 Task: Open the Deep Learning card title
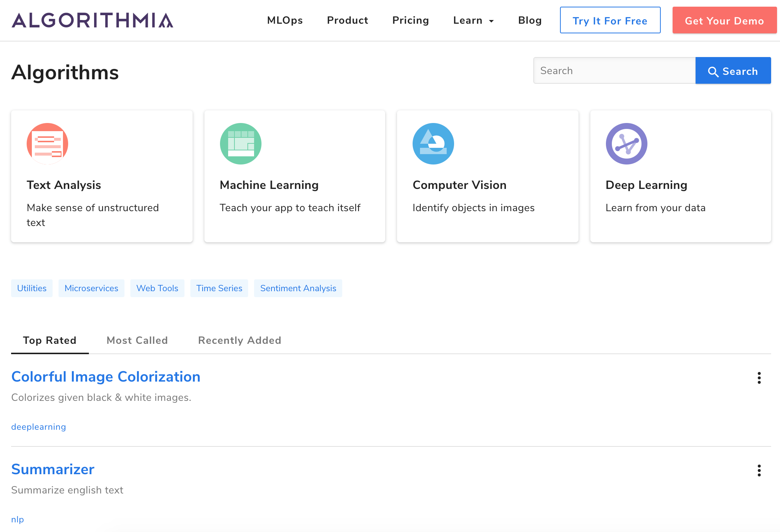point(647,185)
